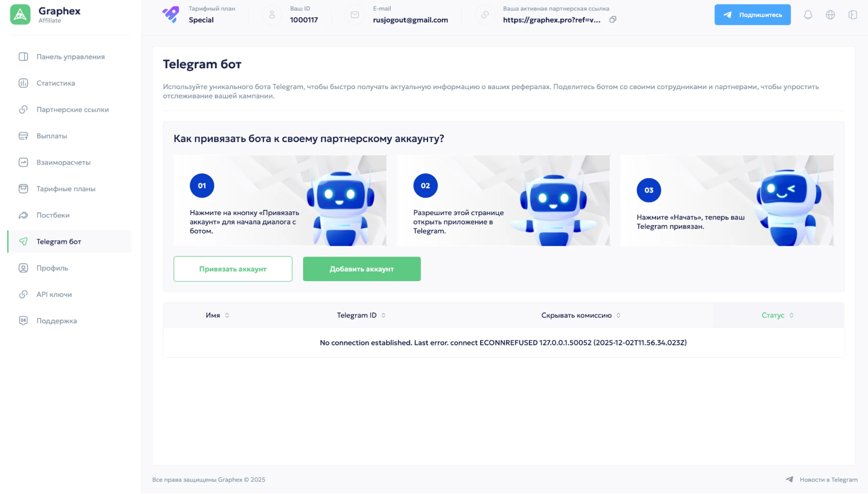The height and width of the screenshot is (494, 868).
Task: Click the paper plane icon beside Новости в Telegram
Action: [x=789, y=480]
